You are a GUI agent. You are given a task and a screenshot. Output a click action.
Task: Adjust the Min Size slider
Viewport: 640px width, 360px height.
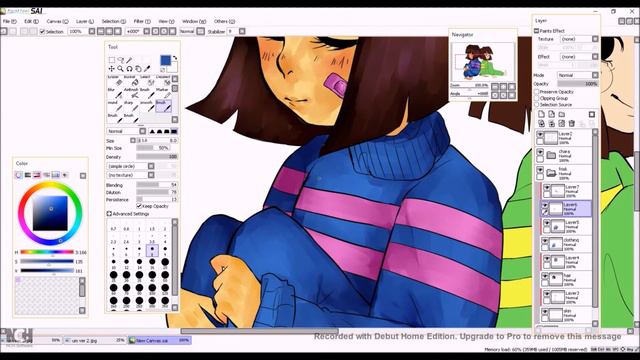(153, 148)
